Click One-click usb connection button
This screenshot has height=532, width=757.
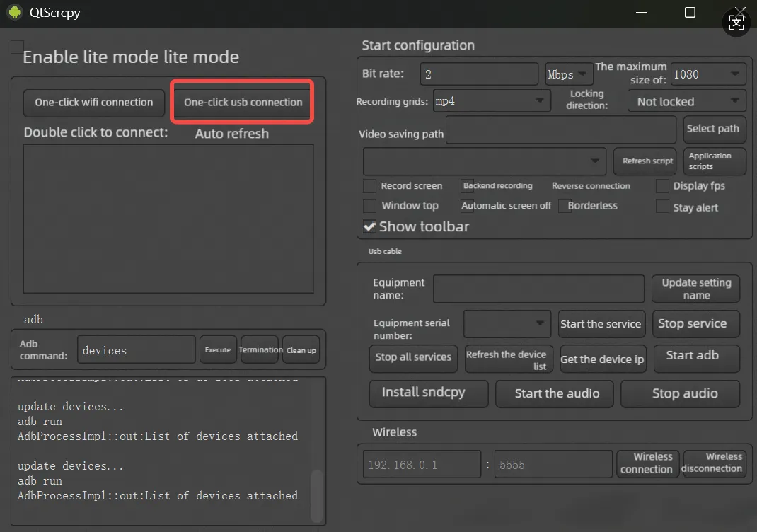click(x=243, y=102)
